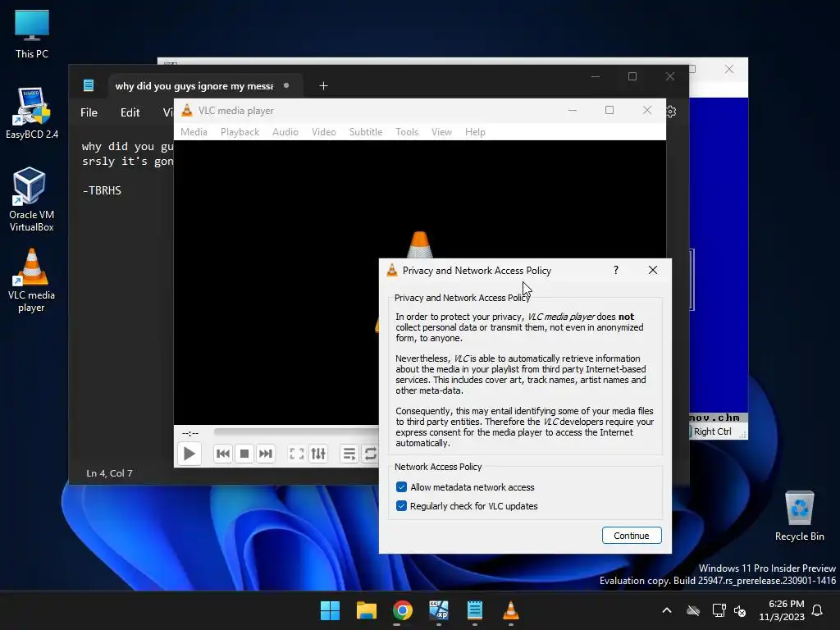Viewport: 840px width, 630px height.
Task: Switch to the VirtualBox XP VM taskbar icon
Action: [439, 610]
